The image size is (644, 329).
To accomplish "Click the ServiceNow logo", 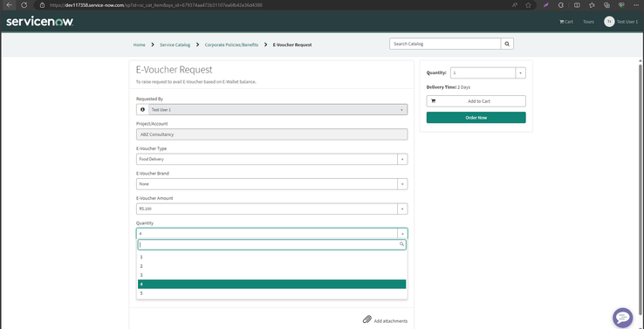I will 40,22.
